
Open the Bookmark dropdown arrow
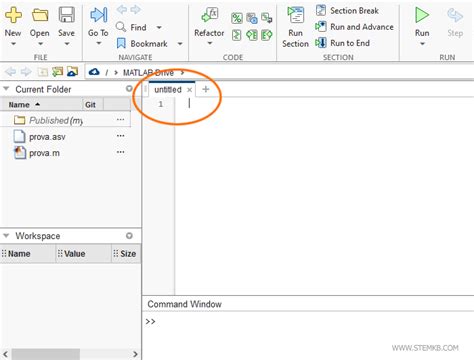click(x=180, y=44)
